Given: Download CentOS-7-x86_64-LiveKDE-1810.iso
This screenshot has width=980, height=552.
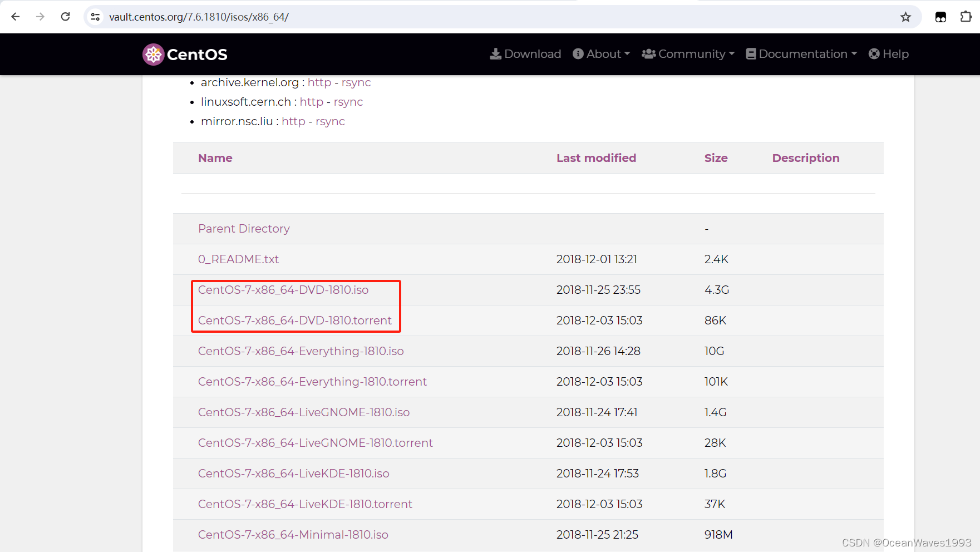Looking at the screenshot, I should [x=294, y=474].
